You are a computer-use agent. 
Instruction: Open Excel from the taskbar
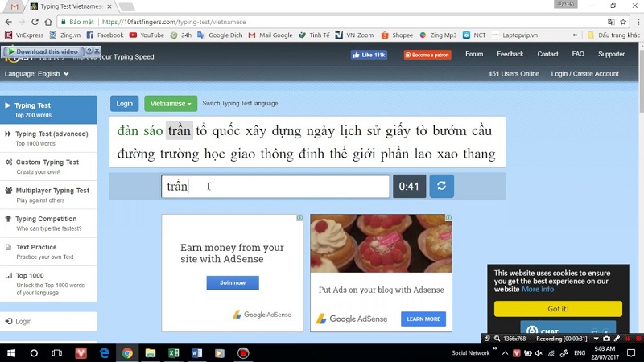[x=173, y=353]
